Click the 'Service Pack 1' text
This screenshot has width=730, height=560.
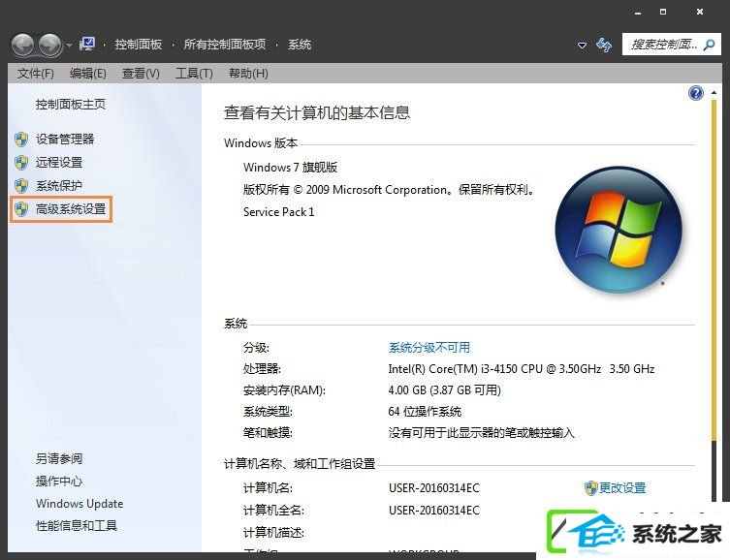tap(278, 212)
